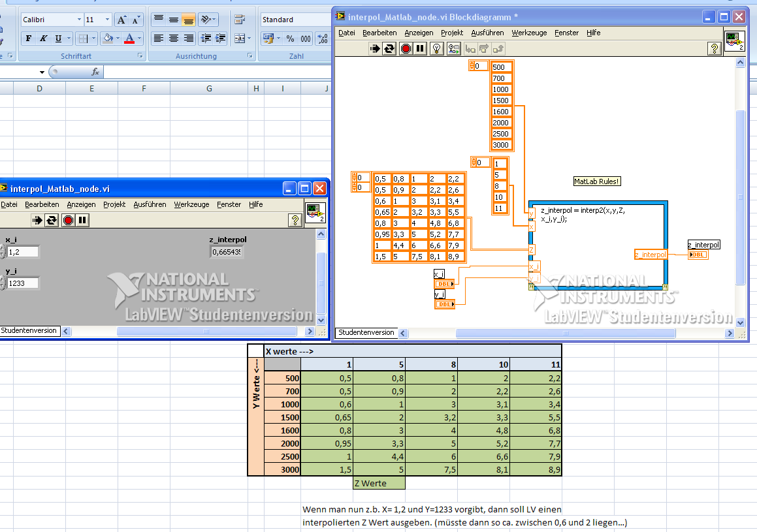Abort execution in front panel window

(68, 220)
